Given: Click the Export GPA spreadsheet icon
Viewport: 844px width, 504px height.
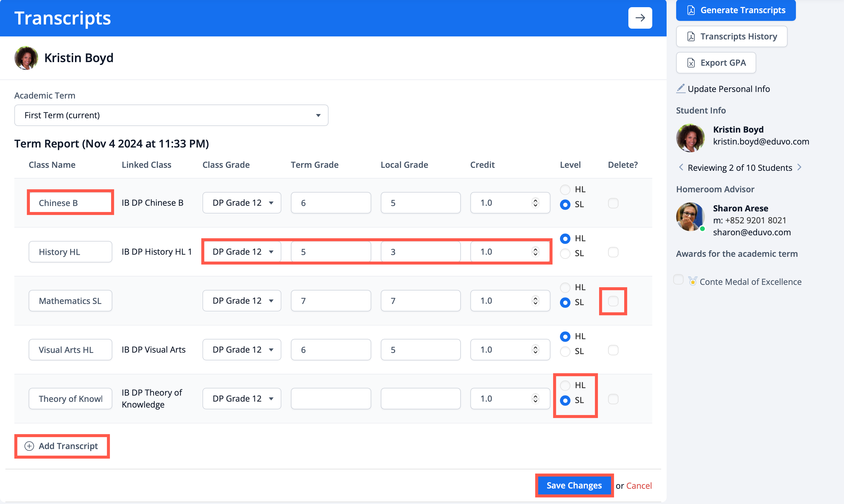Looking at the screenshot, I should point(691,63).
